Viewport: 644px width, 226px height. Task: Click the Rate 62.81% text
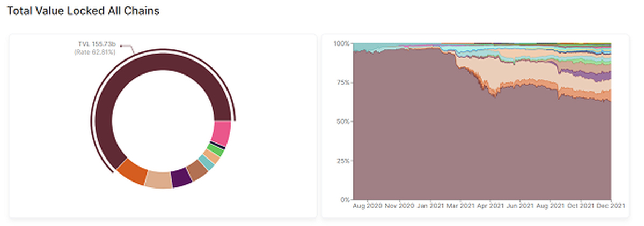[96, 52]
